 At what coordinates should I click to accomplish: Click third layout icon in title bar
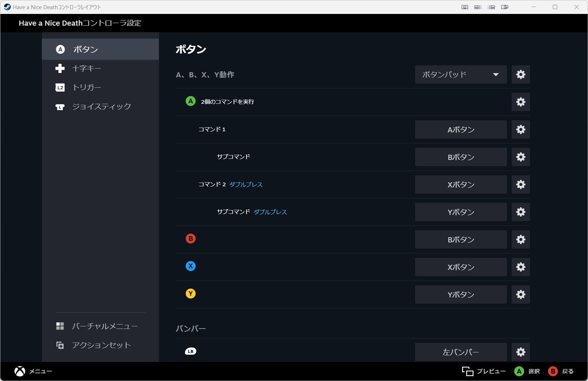click(491, 7)
